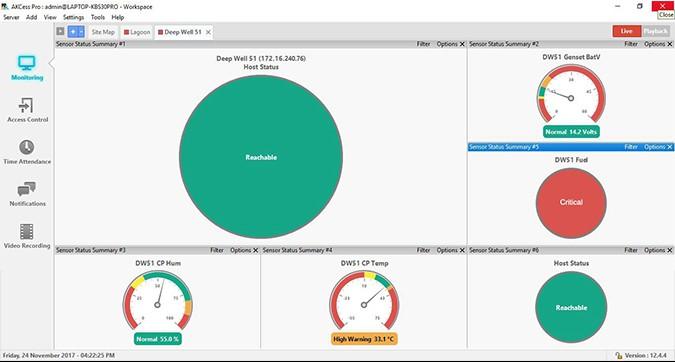Click the date and time in status bar

click(x=59, y=356)
